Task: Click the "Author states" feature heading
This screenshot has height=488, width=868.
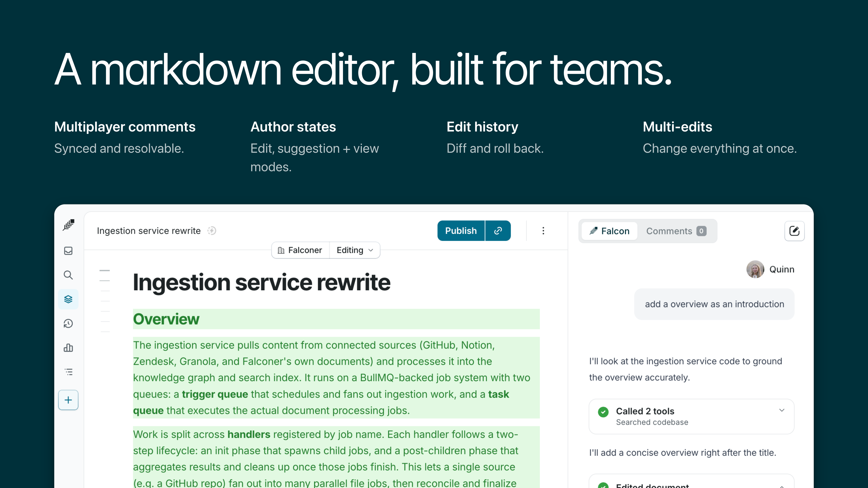Action: pyautogui.click(x=293, y=127)
